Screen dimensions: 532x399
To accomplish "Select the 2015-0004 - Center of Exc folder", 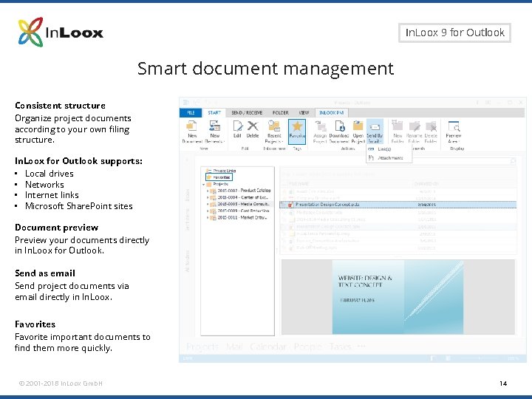I will pos(239,197).
